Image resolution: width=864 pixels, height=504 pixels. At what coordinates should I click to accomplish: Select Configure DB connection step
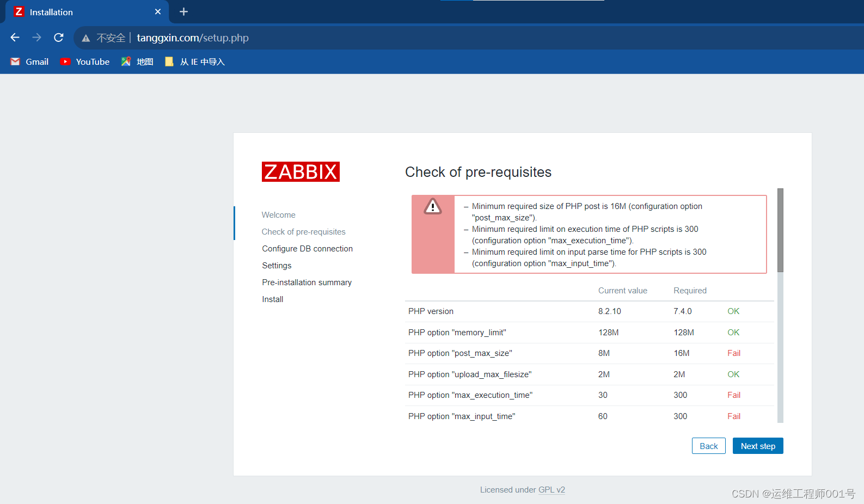click(x=307, y=249)
